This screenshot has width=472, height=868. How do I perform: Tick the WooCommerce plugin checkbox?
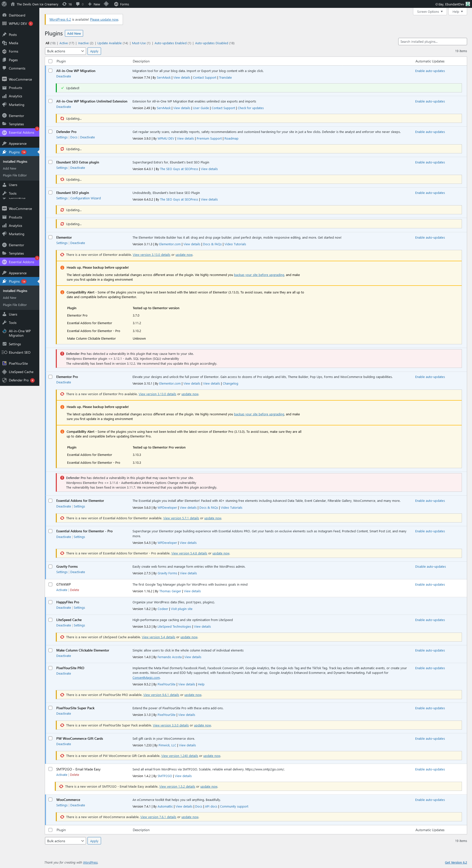point(50,799)
